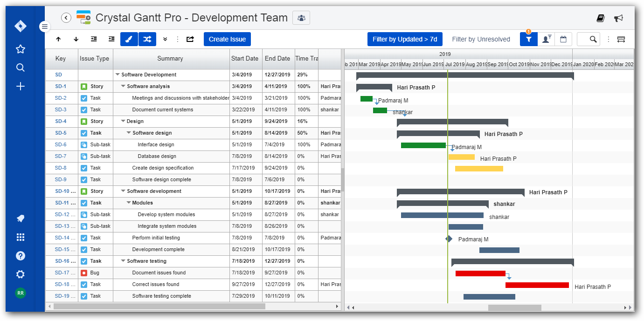The image size is (644, 321).
Task: Toggle the calendar filter icon
Action: click(563, 39)
